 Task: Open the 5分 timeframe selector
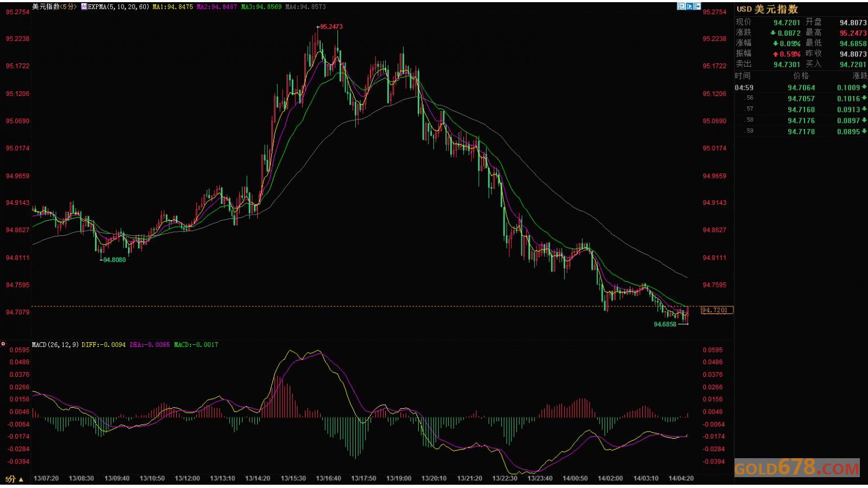(15, 479)
